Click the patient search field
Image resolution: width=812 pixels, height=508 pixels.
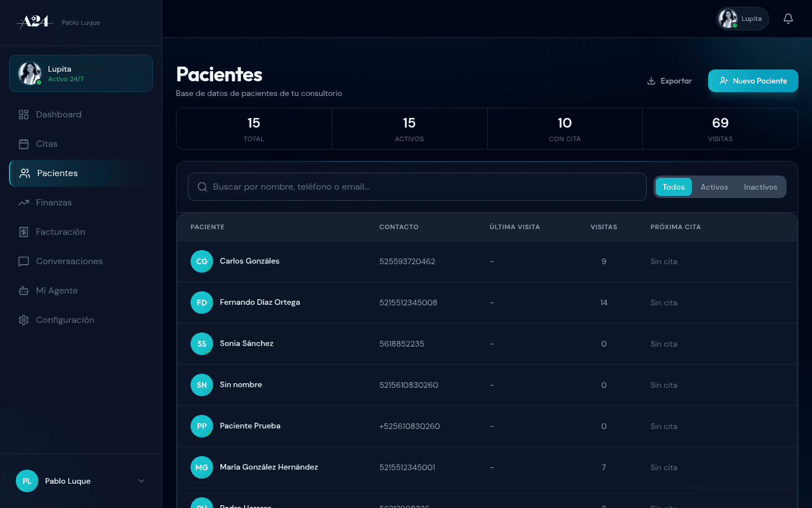pos(417,186)
